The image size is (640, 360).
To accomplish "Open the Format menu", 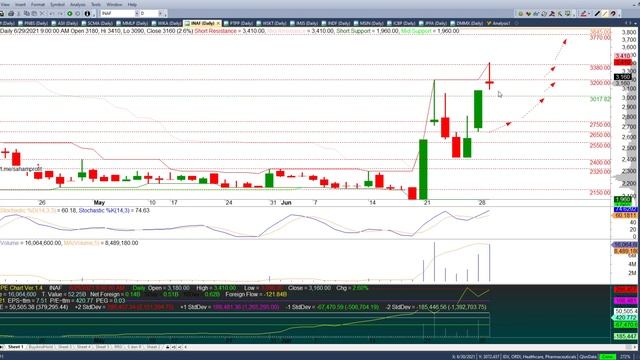I will click(38, 4).
